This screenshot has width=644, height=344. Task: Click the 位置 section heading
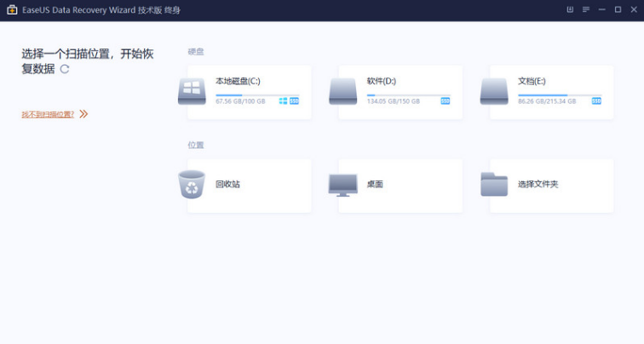(x=196, y=145)
